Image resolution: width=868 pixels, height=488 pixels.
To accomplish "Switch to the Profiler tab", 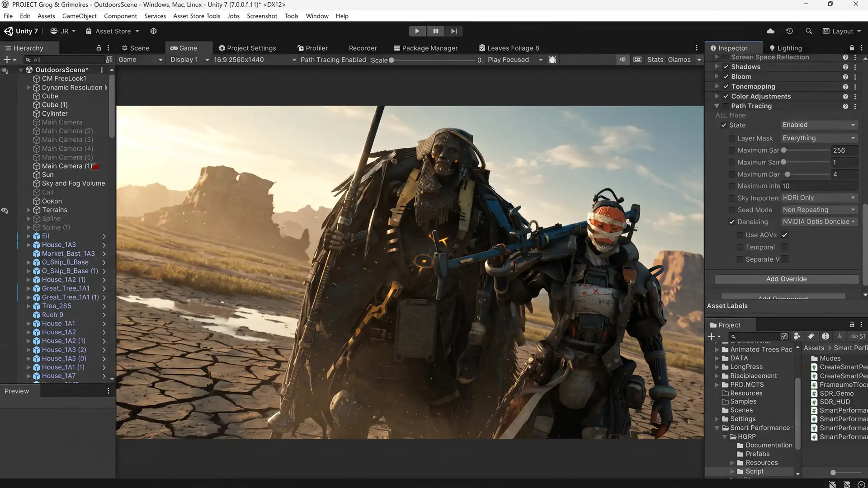I will click(312, 48).
